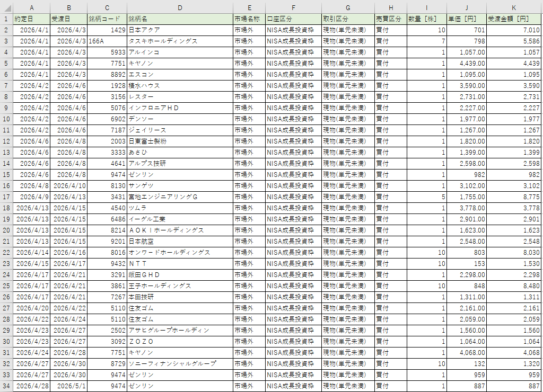Select column D header
543x392 pixels.
coord(180,7)
